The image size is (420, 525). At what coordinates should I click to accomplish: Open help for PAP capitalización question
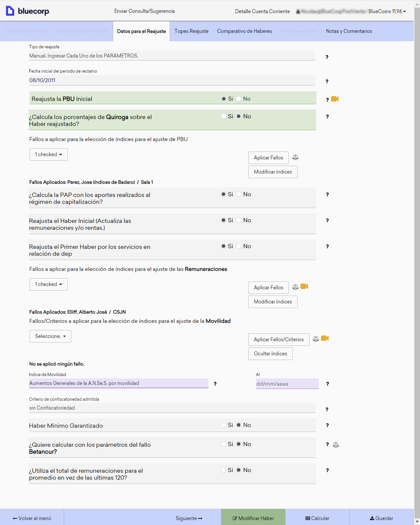327,194
